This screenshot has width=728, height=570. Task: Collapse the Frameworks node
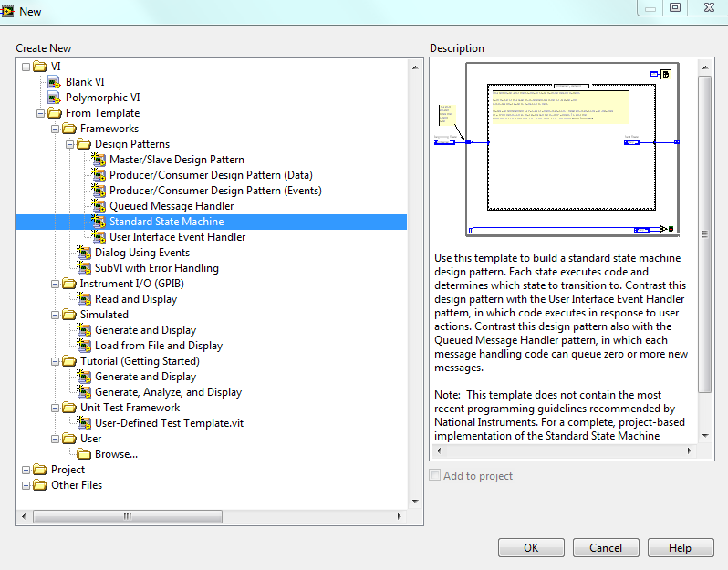pyautogui.click(x=55, y=129)
